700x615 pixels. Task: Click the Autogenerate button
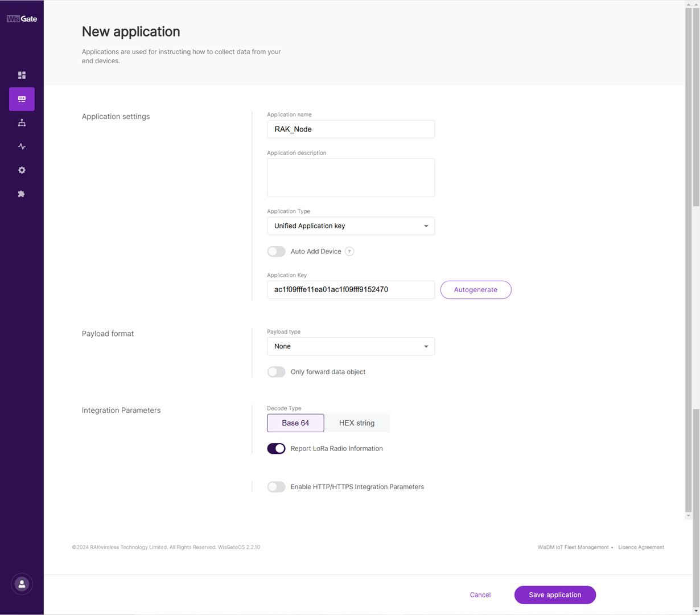[476, 290]
